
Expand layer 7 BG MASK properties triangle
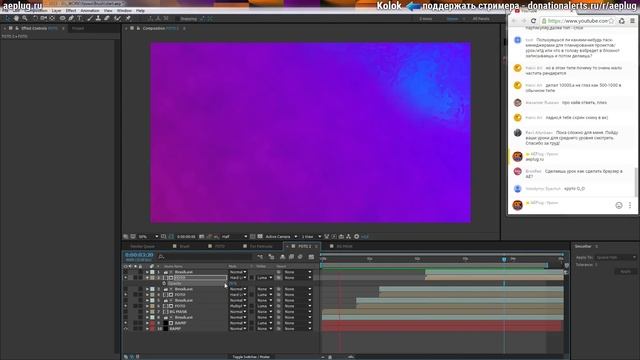coord(147,312)
